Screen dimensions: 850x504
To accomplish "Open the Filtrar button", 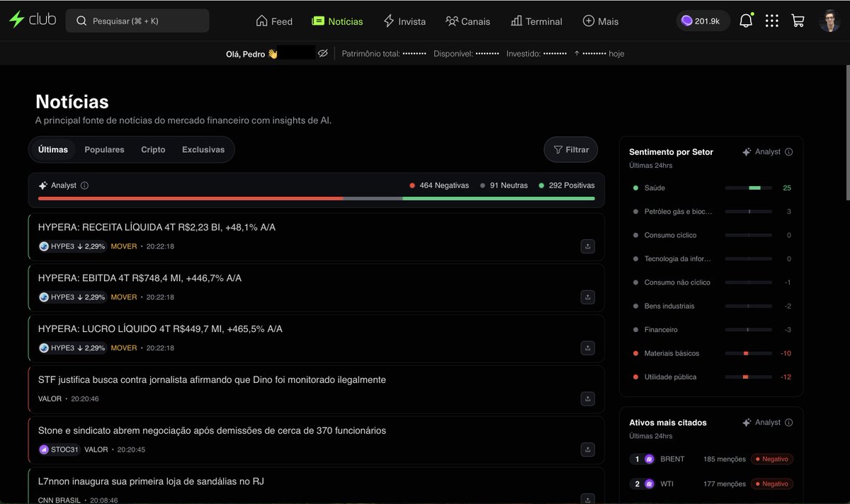I will point(571,149).
